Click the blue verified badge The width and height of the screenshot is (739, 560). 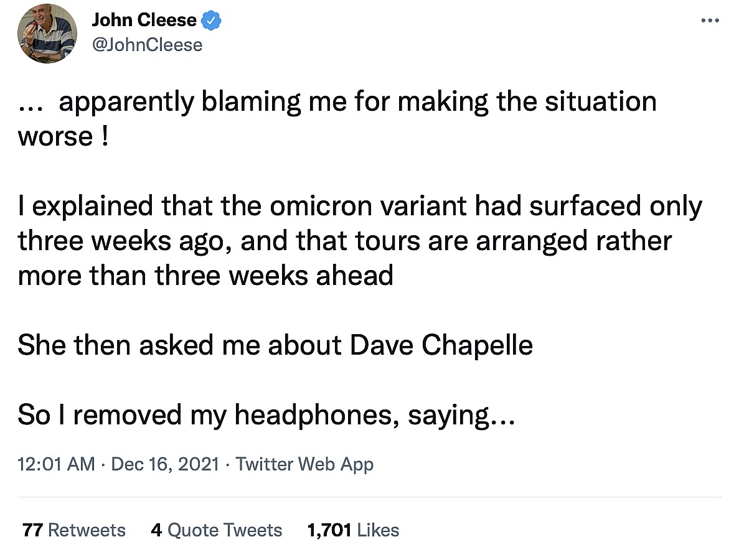(x=213, y=21)
